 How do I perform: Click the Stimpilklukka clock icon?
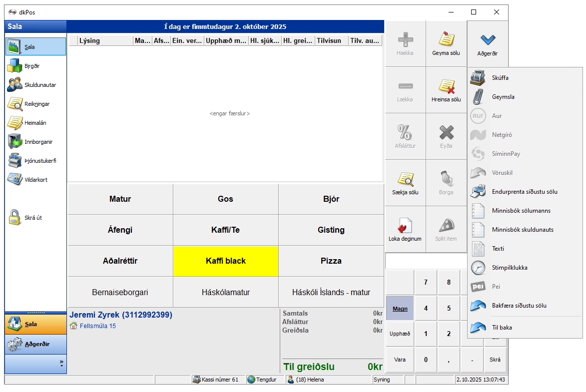tap(478, 268)
